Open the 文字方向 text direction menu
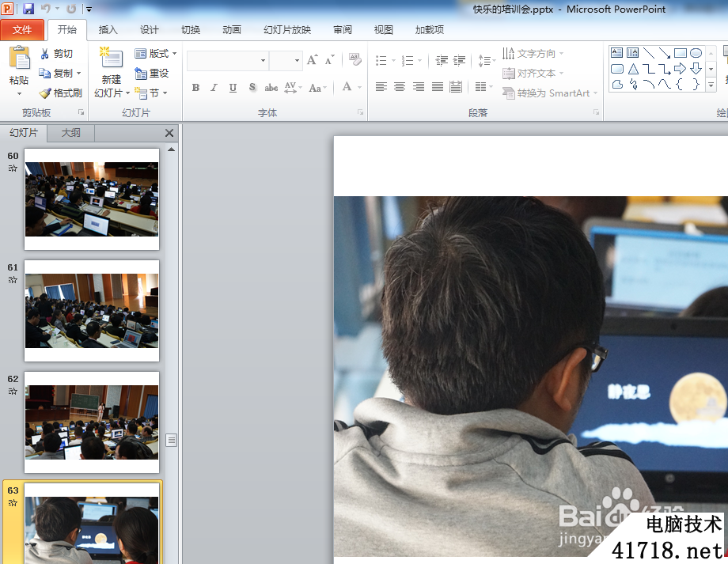 click(x=533, y=53)
